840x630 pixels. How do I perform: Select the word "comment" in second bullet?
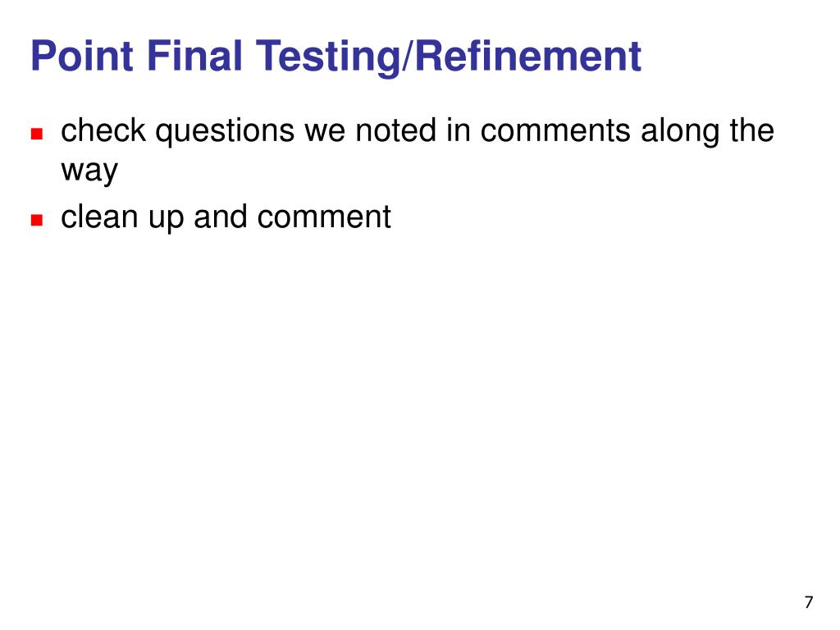click(x=324, y=217)
